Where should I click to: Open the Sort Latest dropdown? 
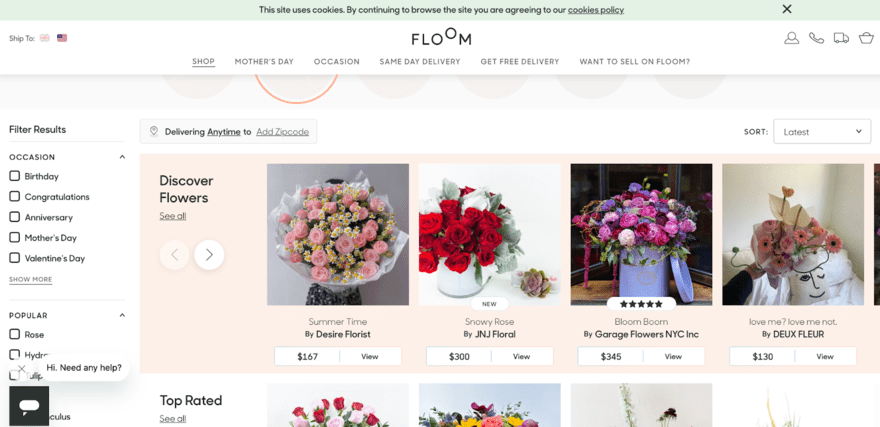tap(822, 131)
